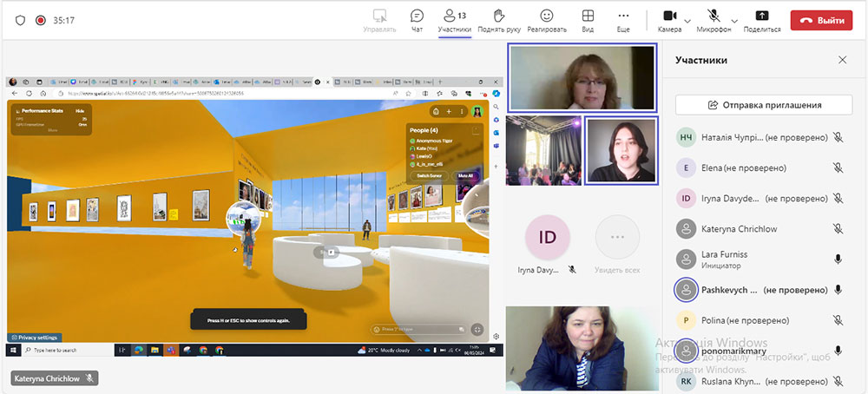Open the Вид view layout options

coord(588,21)
